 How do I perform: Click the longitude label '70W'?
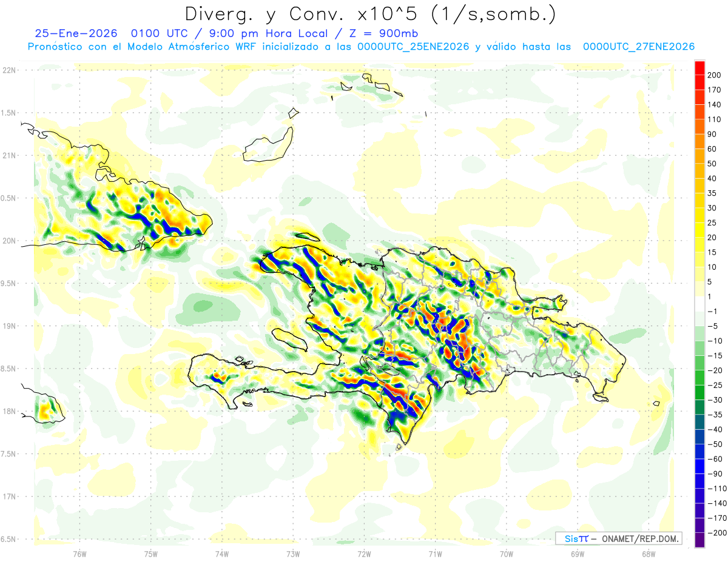[507, 554]
